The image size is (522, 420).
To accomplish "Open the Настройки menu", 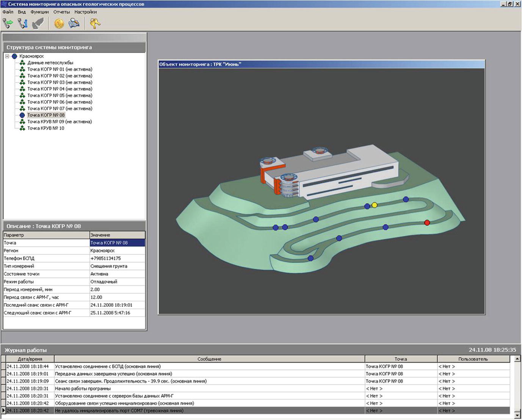I will pos(85,12).
